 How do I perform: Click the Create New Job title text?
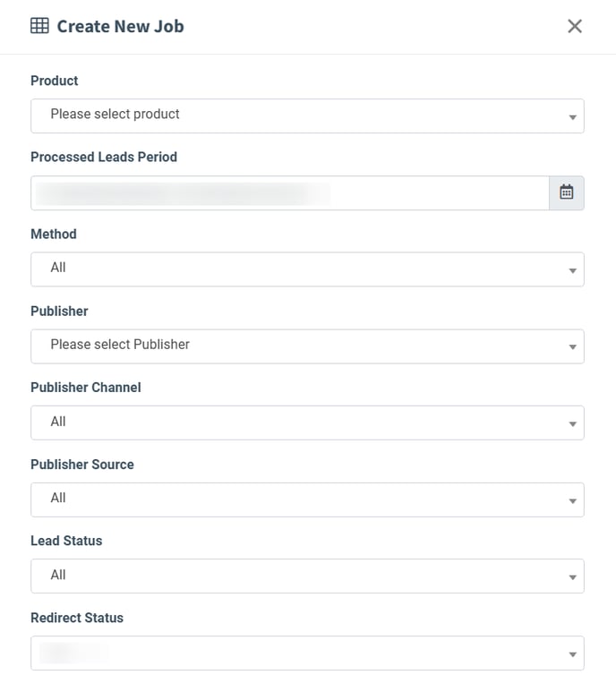click(121, 26)
